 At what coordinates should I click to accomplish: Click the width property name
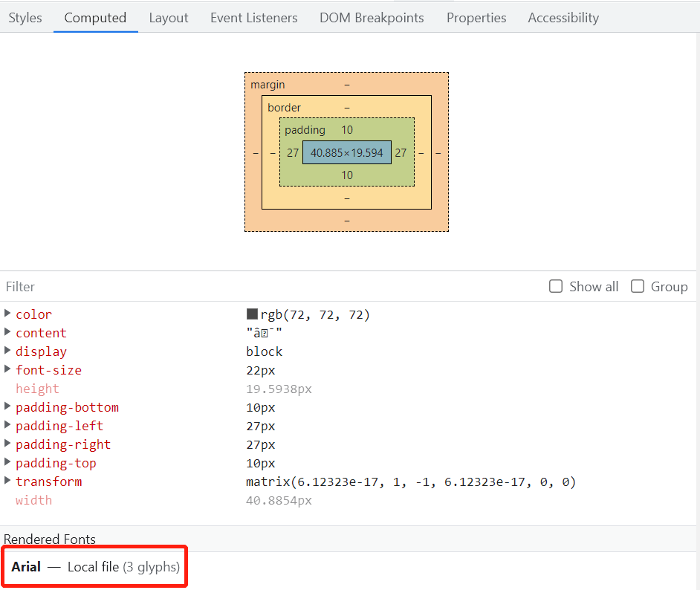coord(33,500)
